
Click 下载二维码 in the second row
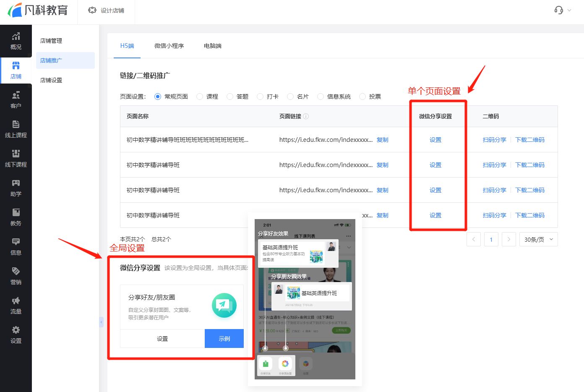coord(530,165)
